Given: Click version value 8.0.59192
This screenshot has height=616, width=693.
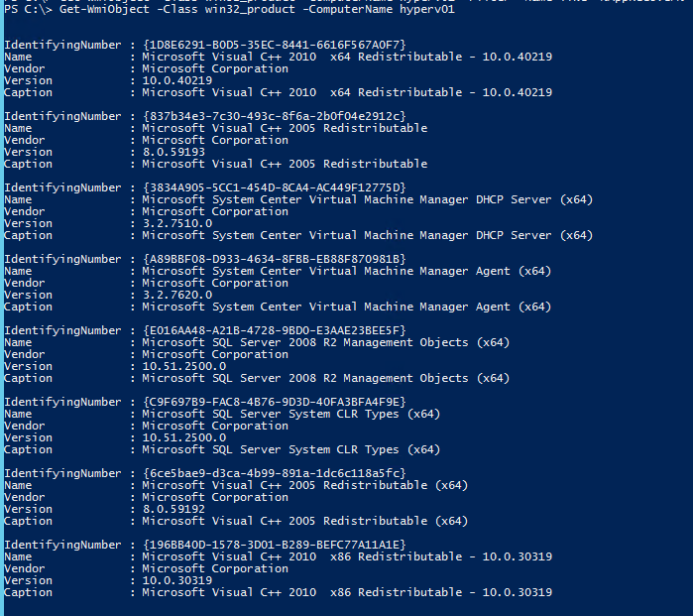Looking at the screenshot, I should click(x=174, y=509).
